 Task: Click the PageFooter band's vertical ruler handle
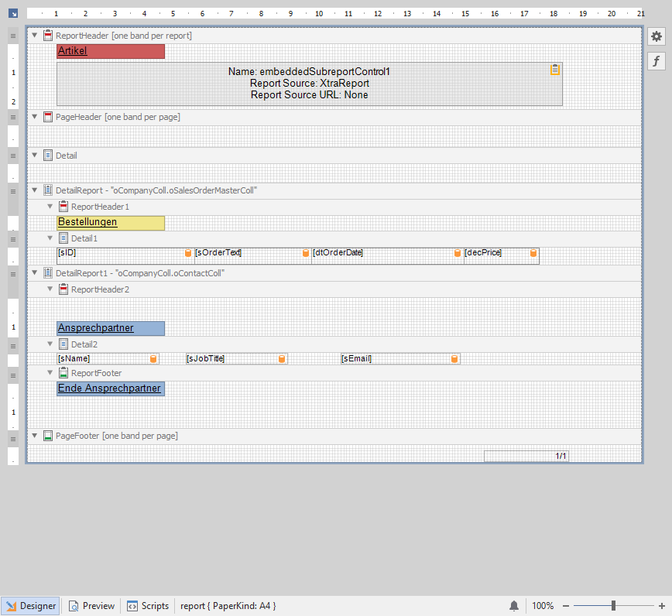click(13, 439)
